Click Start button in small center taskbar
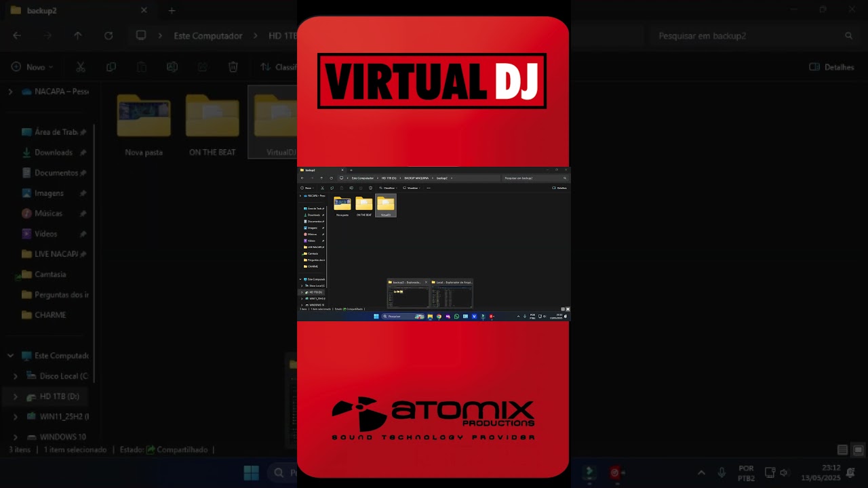Screen dimensions: 868x488 tap(376, 317)
